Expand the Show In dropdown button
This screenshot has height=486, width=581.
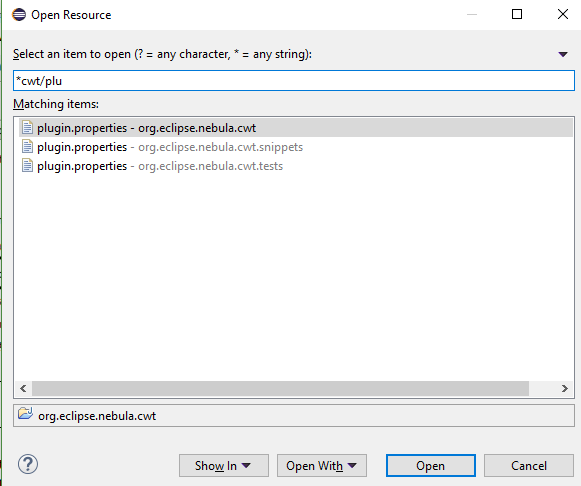click(x=224, y=466)
